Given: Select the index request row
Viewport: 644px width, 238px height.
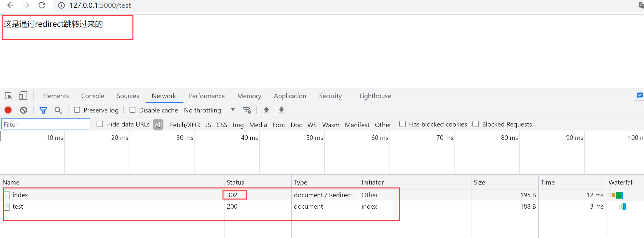Looking at the screenshot, I should pos(322,195).
